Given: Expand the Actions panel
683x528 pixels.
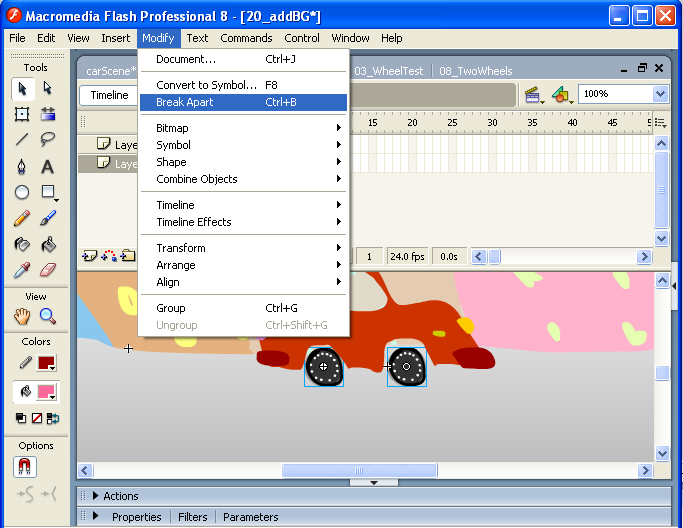Looking at the screenshot, I should tap(96, 496).
